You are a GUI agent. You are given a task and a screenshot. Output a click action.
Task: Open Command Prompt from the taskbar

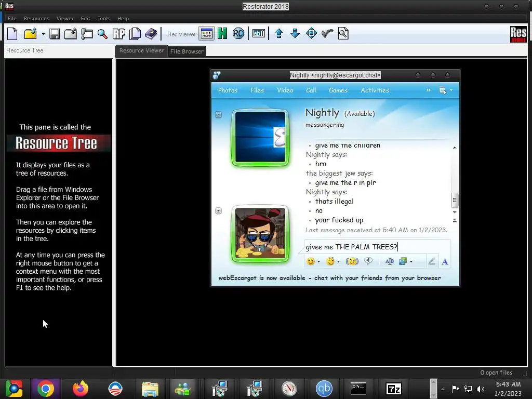pyautogui.click(x=358, y=389)
